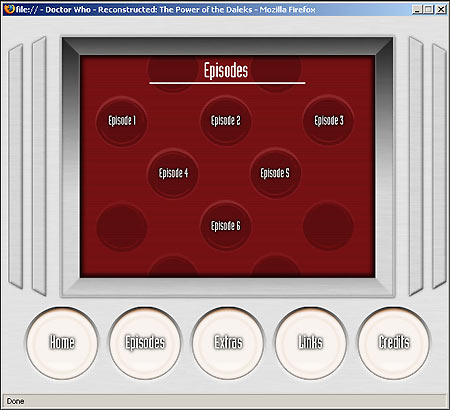The height and width of the screenshot is (410, 450).
Task: Open Episode 1 from the red menu
Action: [122, 121]
